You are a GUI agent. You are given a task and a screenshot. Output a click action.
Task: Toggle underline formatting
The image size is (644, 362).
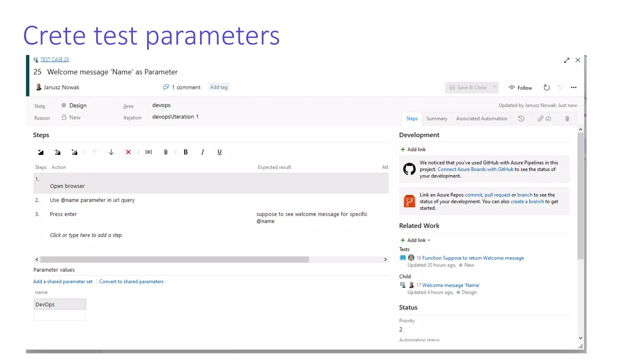(219, 152)
